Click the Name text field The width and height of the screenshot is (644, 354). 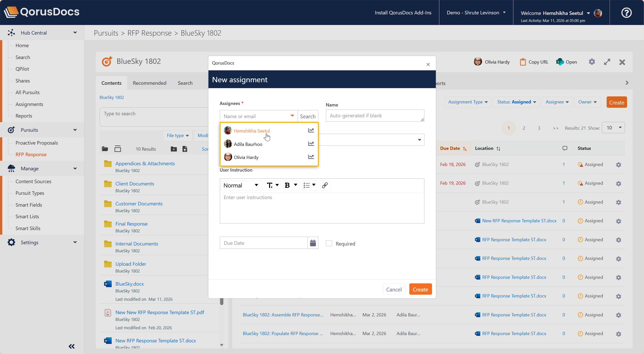coord(374,116)
